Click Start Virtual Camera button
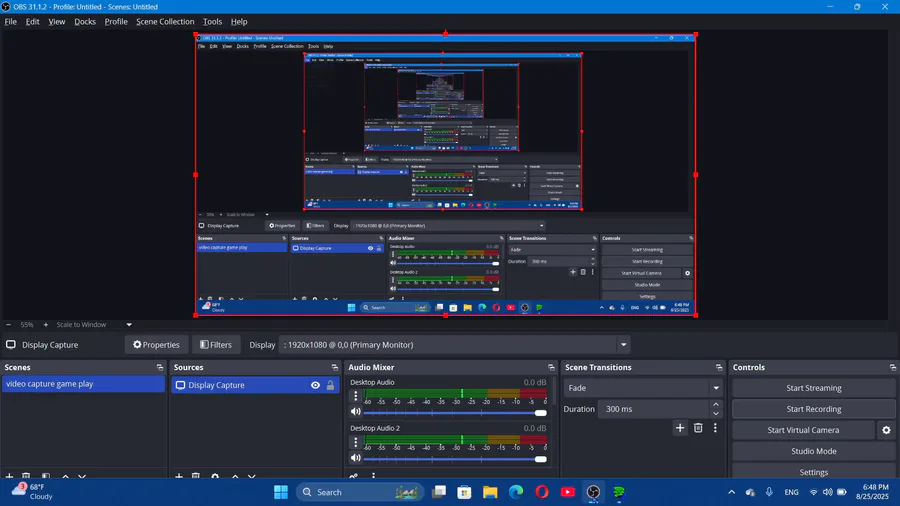900x506 pixels. click(x=803, y=430)
